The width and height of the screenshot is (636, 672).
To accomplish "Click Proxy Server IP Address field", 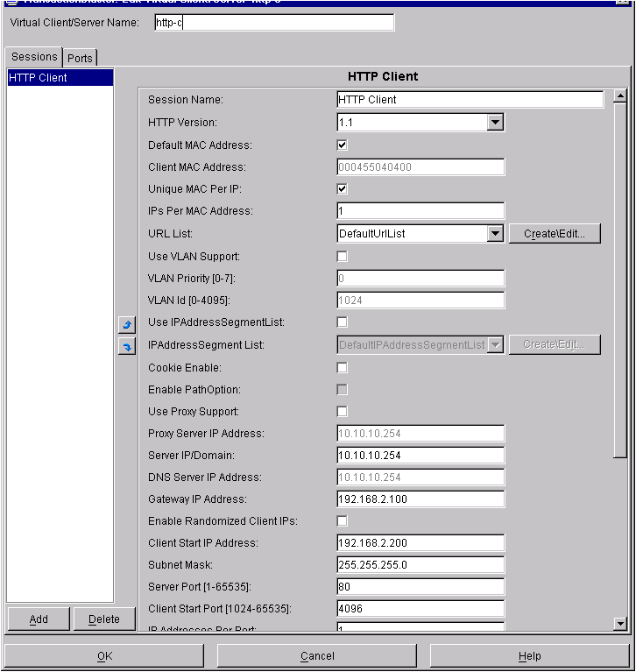I will 420,434.
